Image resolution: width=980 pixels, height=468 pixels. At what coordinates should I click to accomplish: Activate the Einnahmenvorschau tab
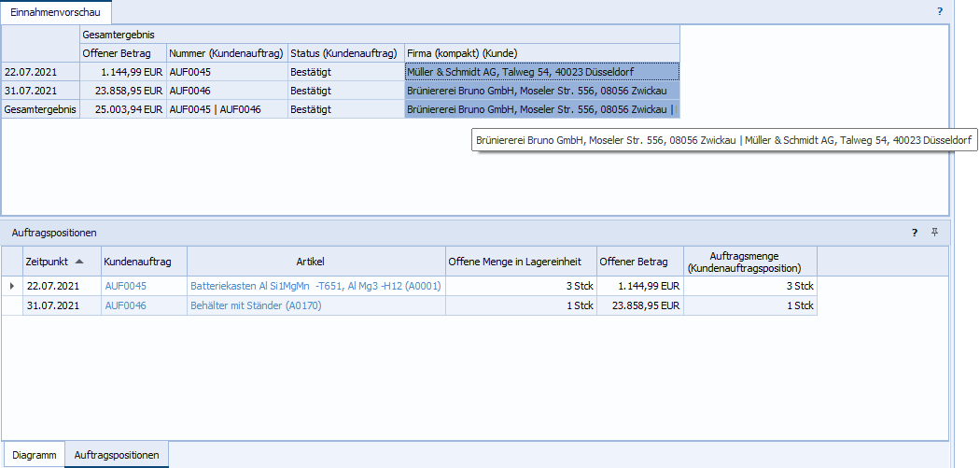point(55,12)
